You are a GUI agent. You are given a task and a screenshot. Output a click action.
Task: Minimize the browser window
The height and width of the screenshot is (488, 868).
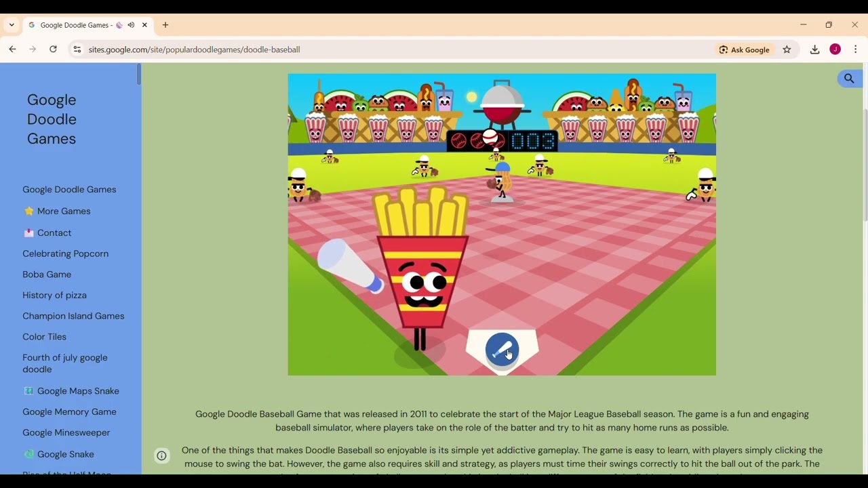point(803,25)
